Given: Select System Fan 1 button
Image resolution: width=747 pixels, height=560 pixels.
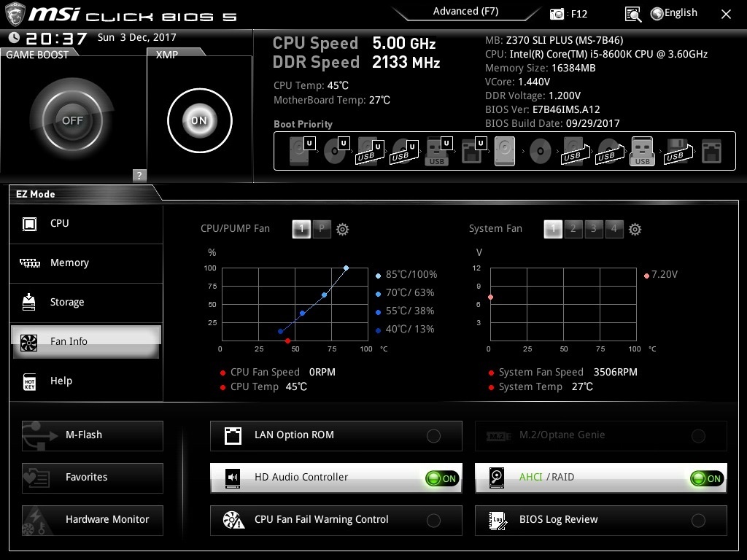Looking at the screenshot, I should click(x=553, y=229).
